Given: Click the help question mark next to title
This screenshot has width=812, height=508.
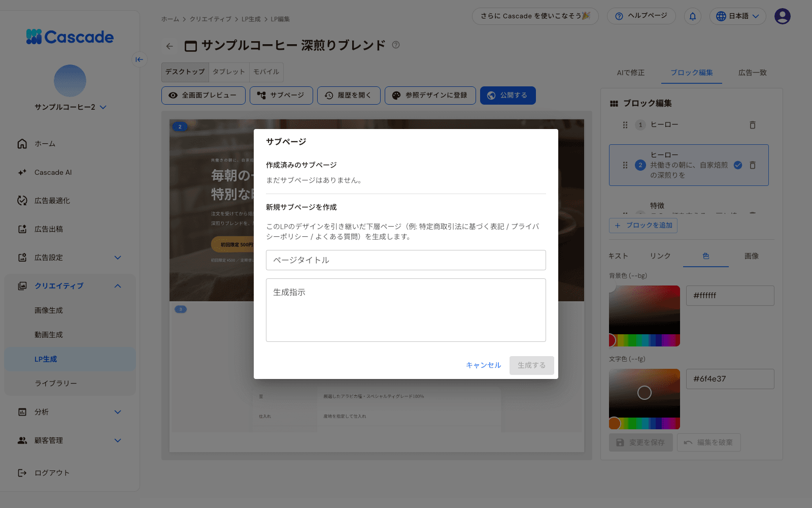Looking at the screenshot, I should (x=396, y=45).
